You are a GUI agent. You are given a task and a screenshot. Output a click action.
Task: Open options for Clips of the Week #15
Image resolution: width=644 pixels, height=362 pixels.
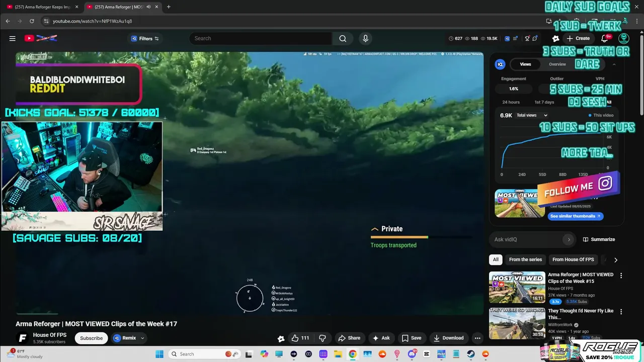point(621,276)
